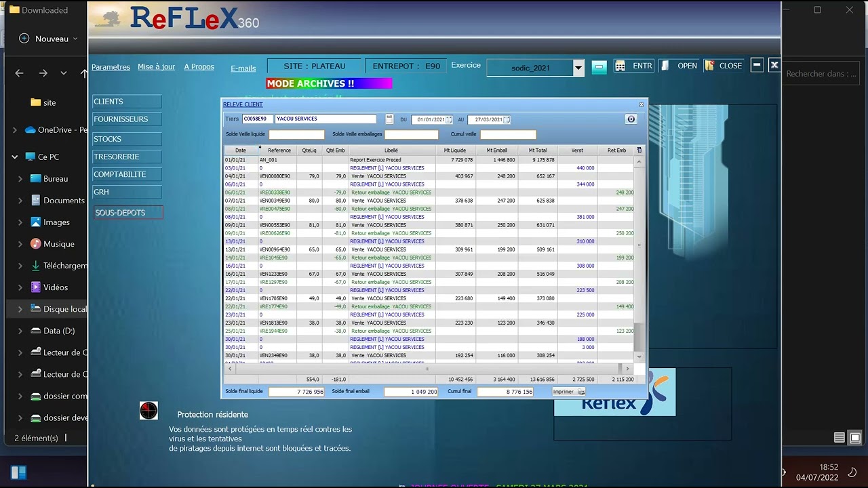
Task: Click the A Propos link
Action: pos(199,66)
